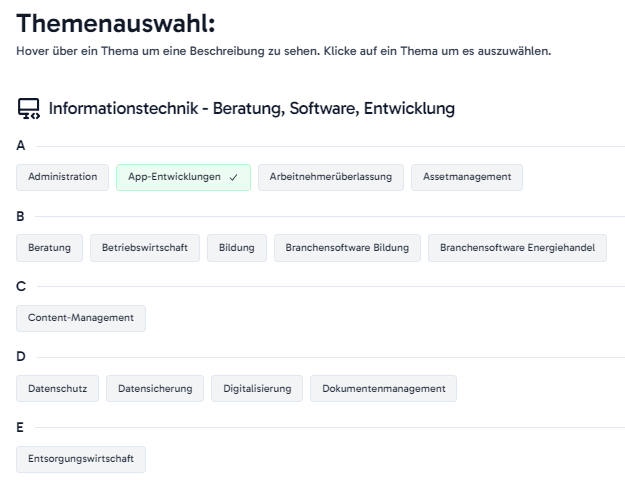Image resolution: width=625 pixels, height=485 pixels.
Task: Select the Beratung topic
Action: click(x=49, y=248)
